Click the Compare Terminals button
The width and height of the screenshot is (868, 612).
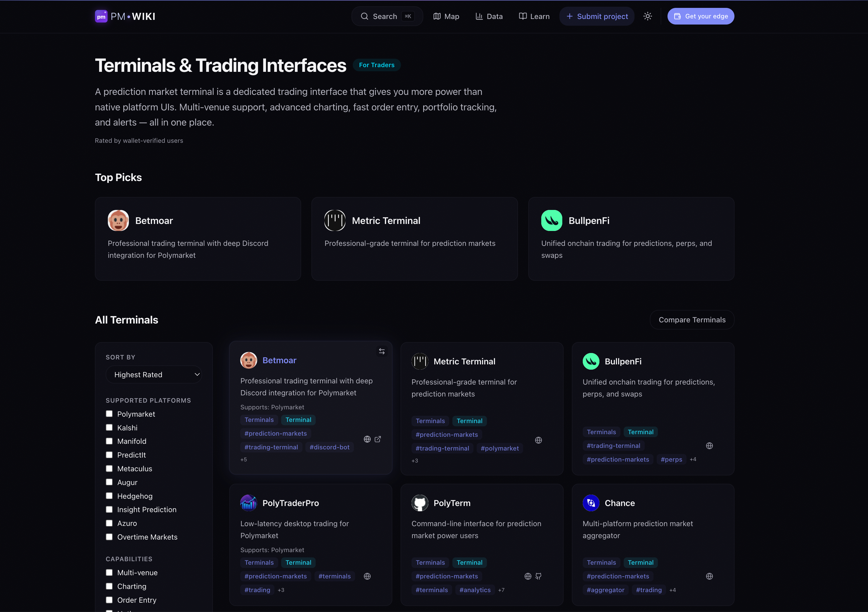pyautogui.click(x=692, y=320)
